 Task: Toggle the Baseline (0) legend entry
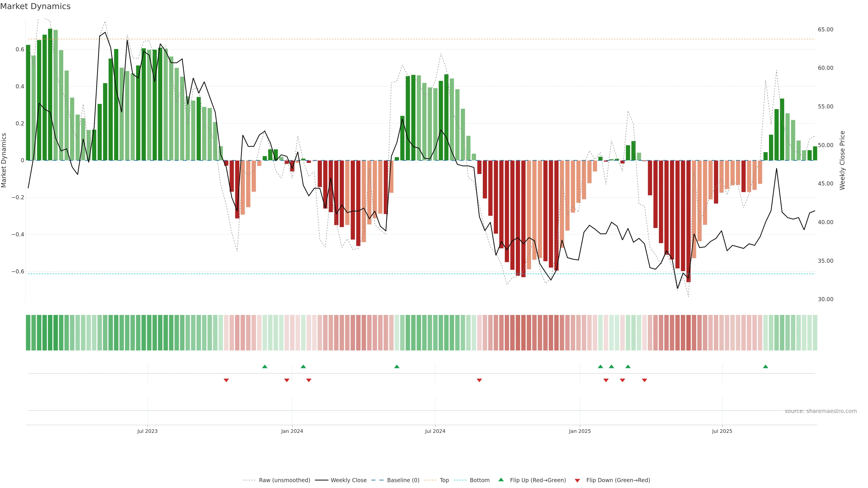[x=403, y=480]
